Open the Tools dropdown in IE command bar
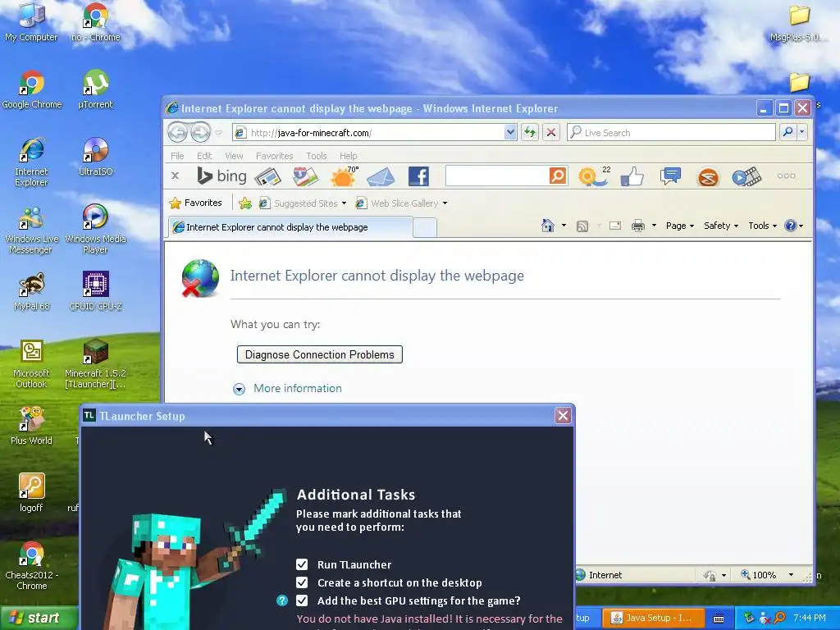 click(x=762, y=226)
